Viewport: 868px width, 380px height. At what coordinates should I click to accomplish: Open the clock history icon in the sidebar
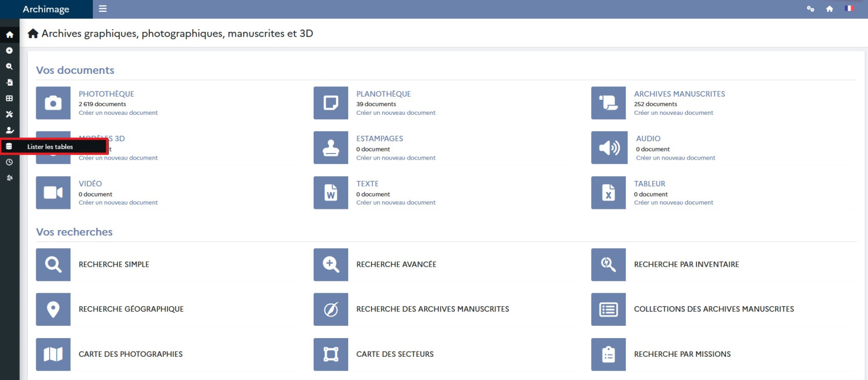[x=9, y=162]
